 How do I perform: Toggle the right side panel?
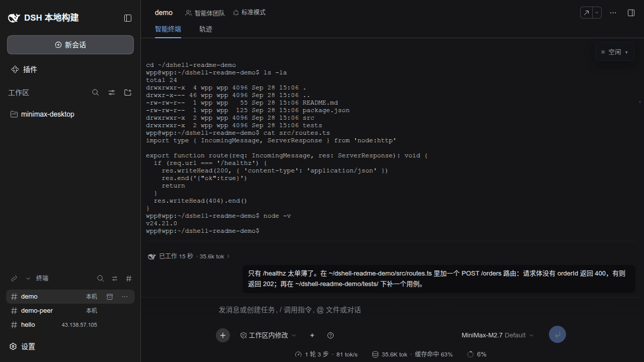(631, 13)
